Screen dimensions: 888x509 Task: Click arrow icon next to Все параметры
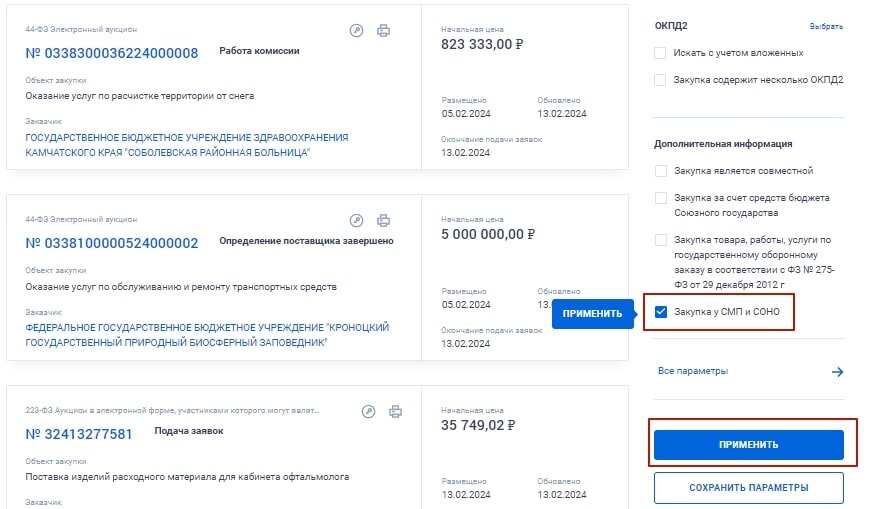tap(838, 372)
